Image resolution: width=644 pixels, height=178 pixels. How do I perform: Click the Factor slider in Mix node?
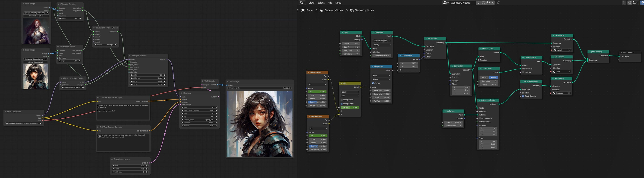pyautogui.click(x=350, y=107)
